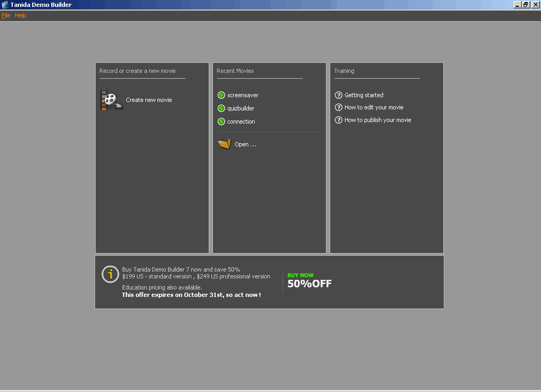The width and height of the screenshot is (541, 392).
Task: Restore down the application window
Action: [526, 4]
